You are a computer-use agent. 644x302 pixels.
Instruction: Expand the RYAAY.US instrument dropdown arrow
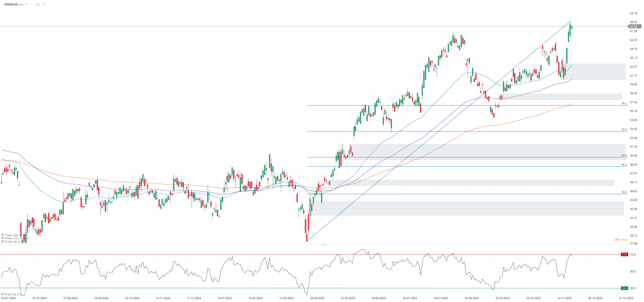coord(26,4)
